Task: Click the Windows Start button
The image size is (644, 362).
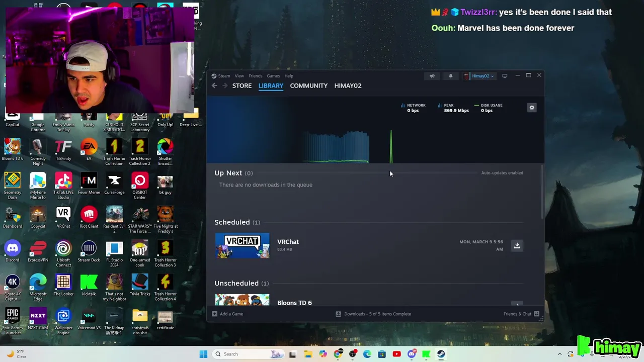Action: point(203,354)
